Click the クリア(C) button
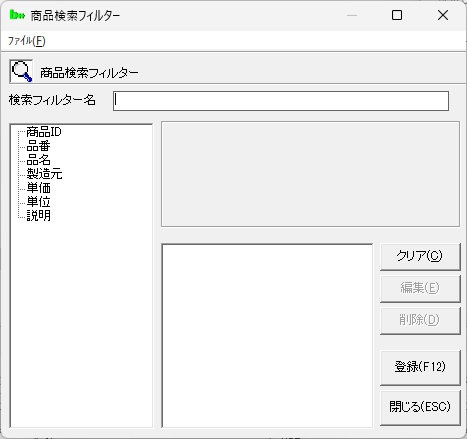467x439 pixels. [x=420, y=256]
